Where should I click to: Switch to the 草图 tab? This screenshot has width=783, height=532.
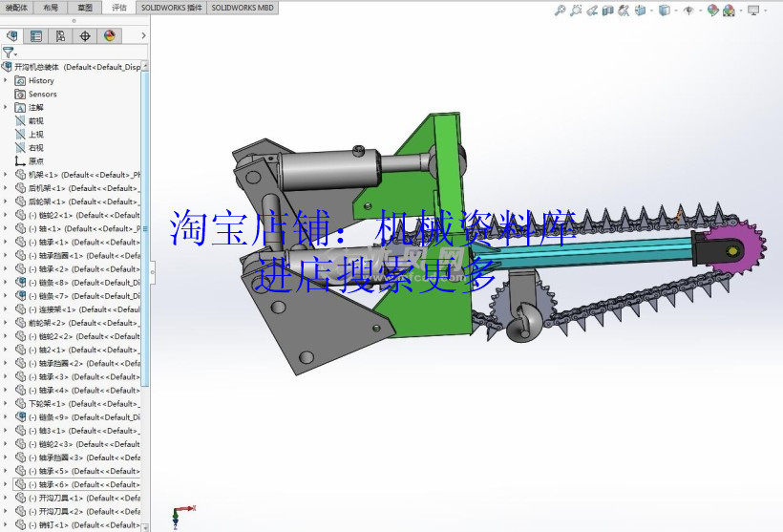(85, 8)
